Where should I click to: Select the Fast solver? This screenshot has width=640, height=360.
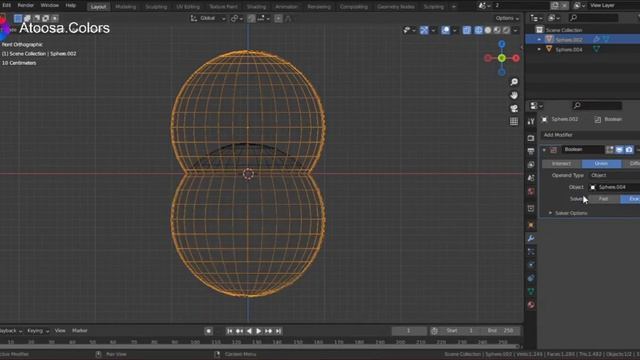604,199
